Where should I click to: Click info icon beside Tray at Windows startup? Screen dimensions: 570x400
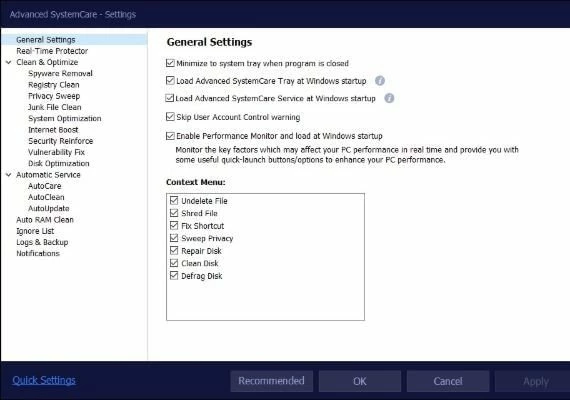(x=380, y=81)
